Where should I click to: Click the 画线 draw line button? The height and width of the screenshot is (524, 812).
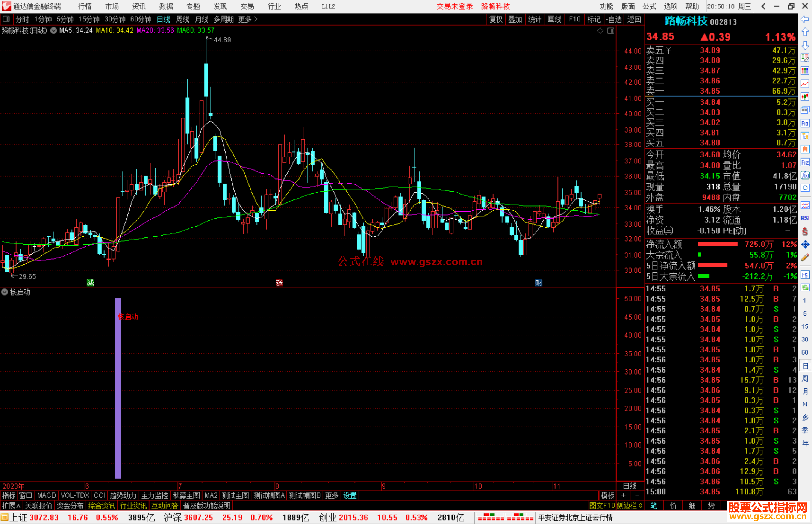click(554, 19)
